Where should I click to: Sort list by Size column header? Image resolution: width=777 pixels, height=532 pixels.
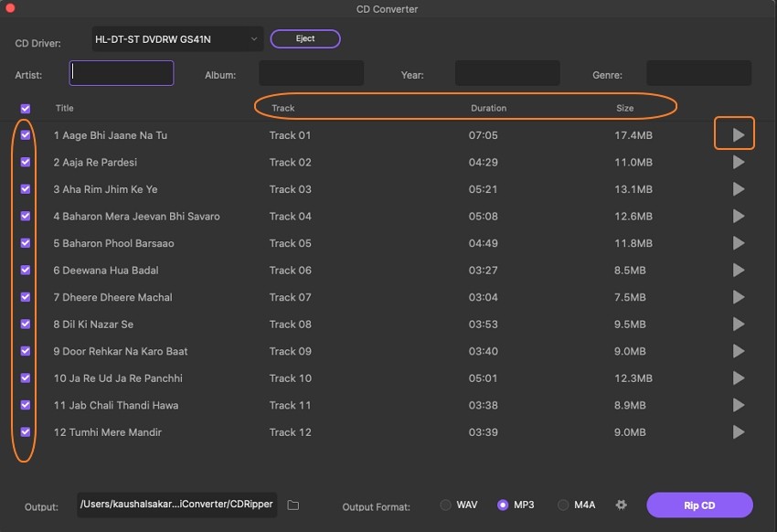pyautogui.click(x=624, y=108)
